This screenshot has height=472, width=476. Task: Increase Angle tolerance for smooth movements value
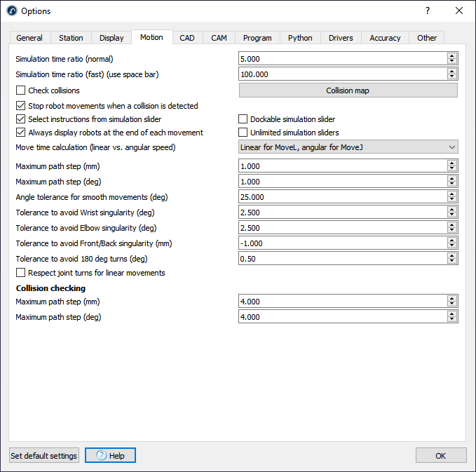pos(452,194)
